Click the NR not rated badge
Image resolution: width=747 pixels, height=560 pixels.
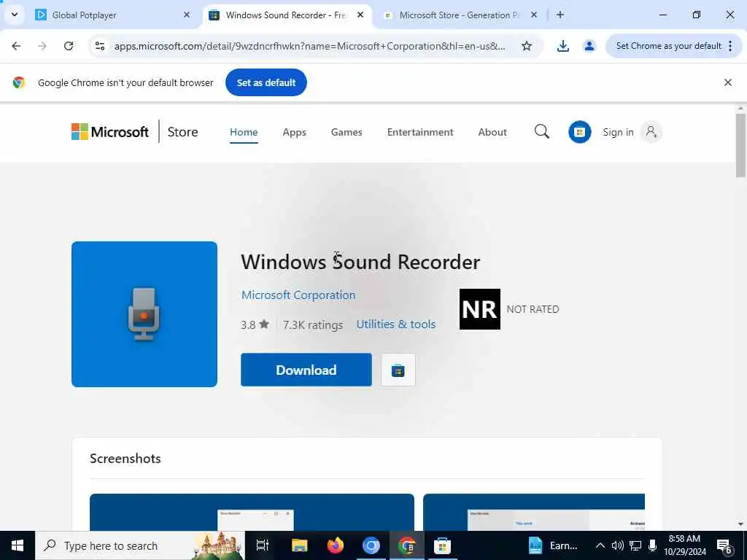(480, 309)
